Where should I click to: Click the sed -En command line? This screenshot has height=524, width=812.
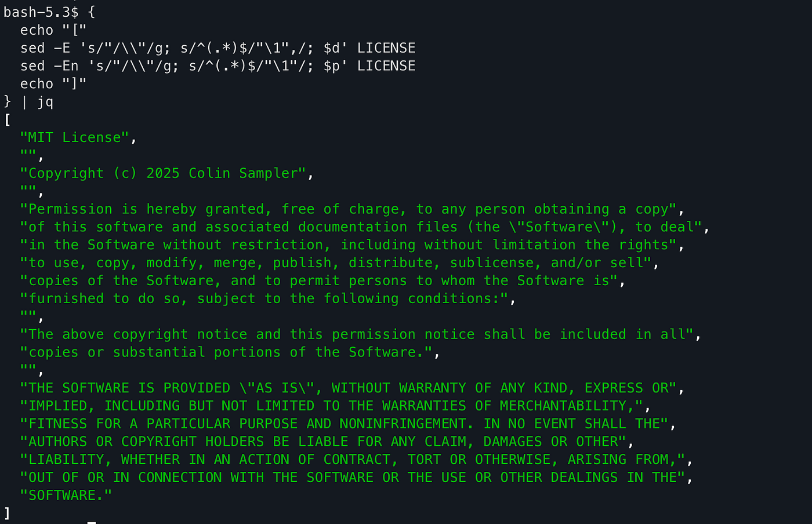pos(218,66)
